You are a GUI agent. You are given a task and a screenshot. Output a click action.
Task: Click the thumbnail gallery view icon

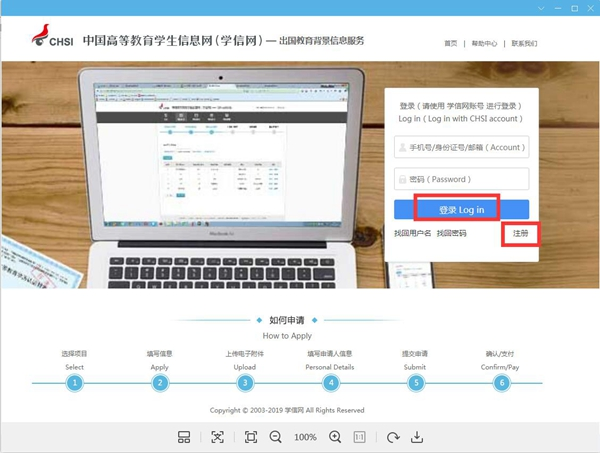click(184, 437)
